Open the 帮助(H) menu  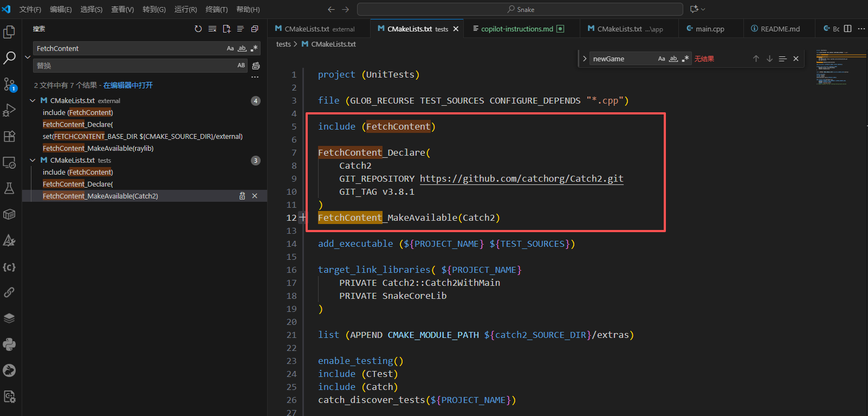(x=248, y=9)
